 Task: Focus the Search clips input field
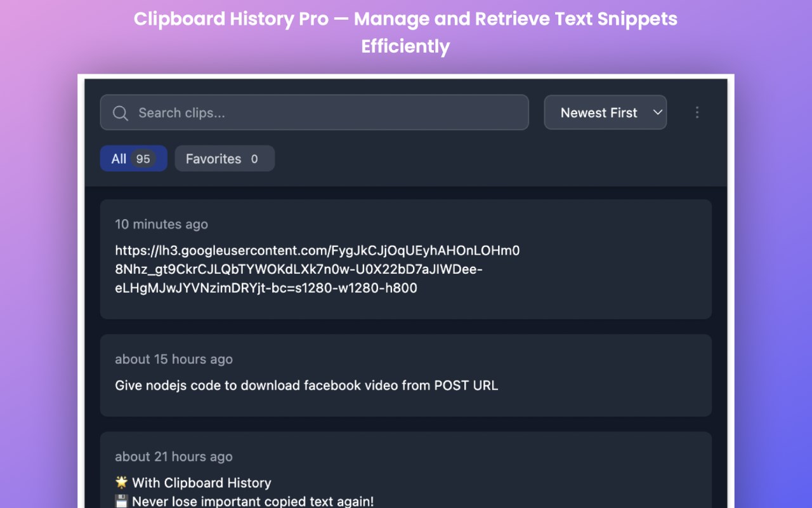(x=330, y=113)
